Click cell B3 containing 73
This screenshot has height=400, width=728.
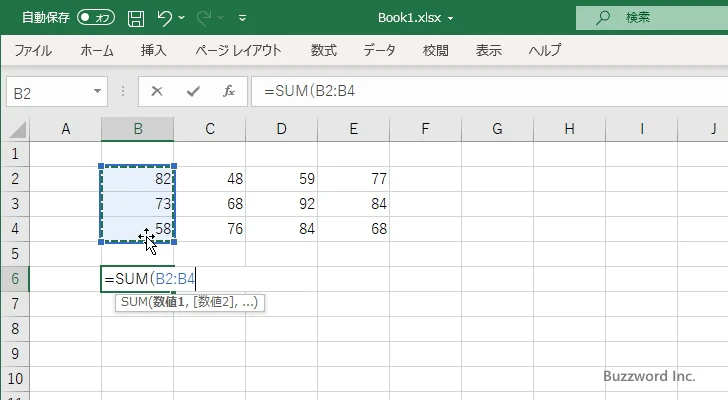(x=138, y=204)
